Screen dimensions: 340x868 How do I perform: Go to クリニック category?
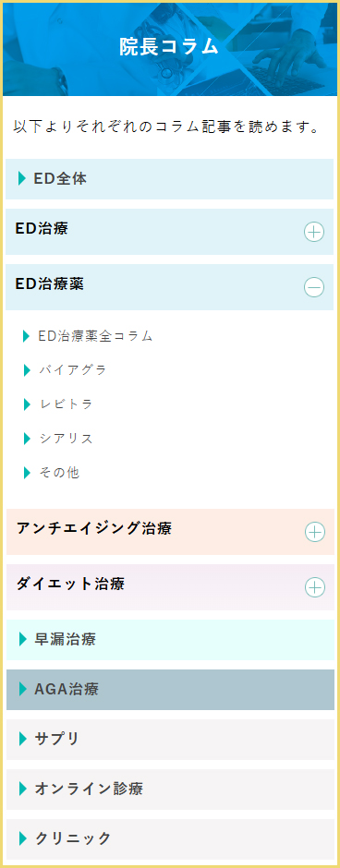[171, 838]
